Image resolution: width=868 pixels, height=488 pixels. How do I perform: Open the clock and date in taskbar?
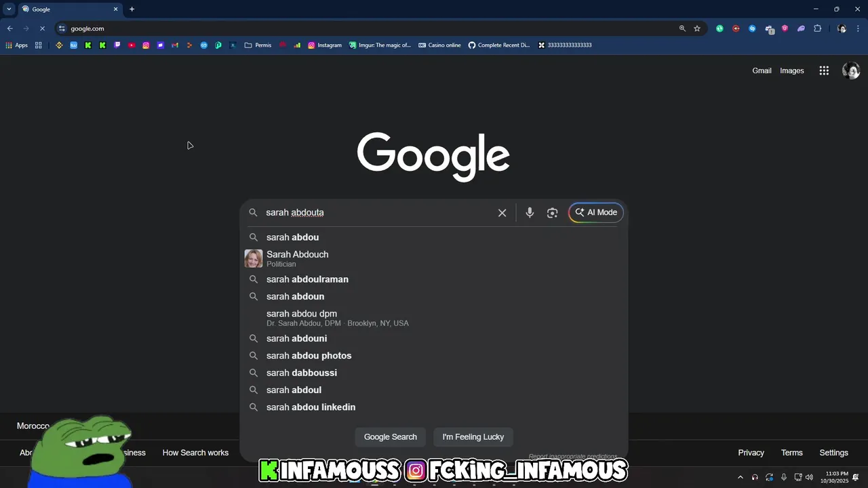pyautogui.click(x=834, y=477)
